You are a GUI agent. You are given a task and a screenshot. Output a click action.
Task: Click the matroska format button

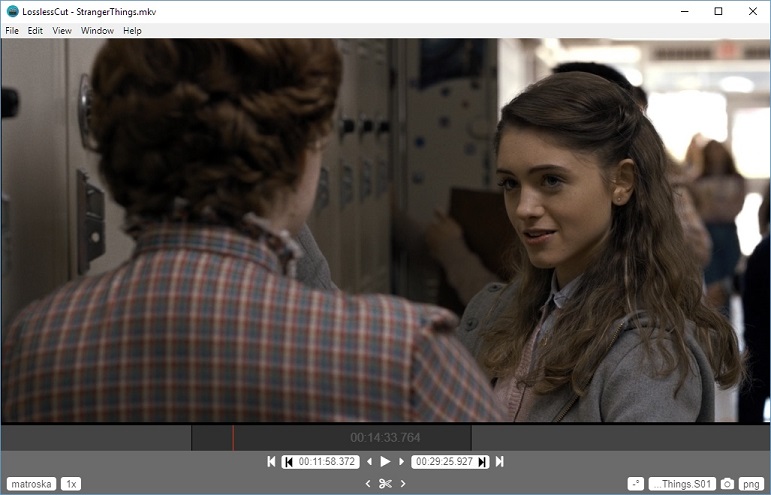[31, 484]
